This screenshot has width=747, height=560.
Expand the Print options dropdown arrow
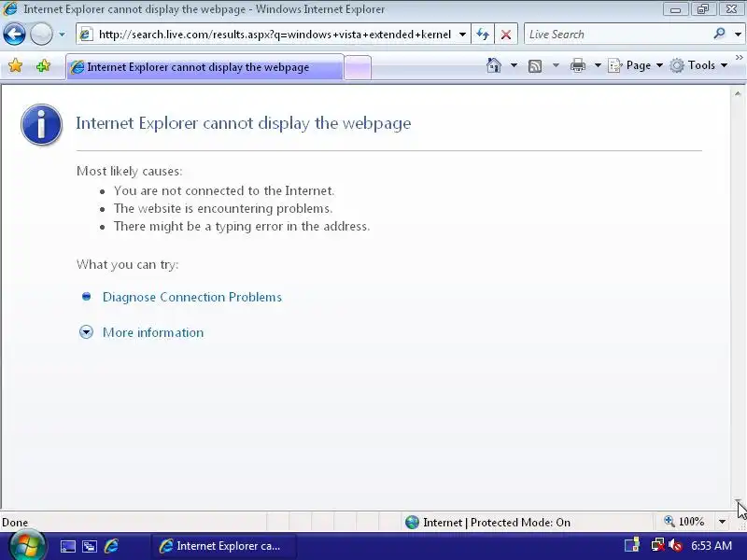[598, 65]
